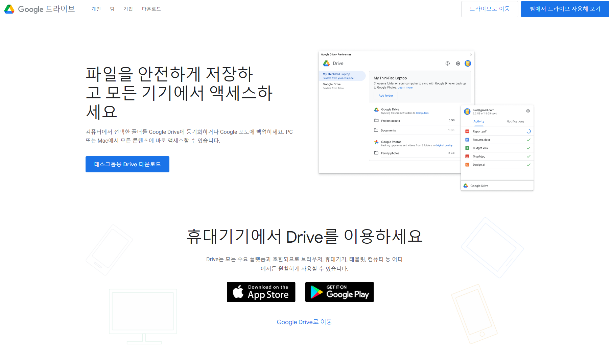This screenshot has width=612, height=364.
Task: Open the 다운로드 menu item
Action: coord(151,9)
